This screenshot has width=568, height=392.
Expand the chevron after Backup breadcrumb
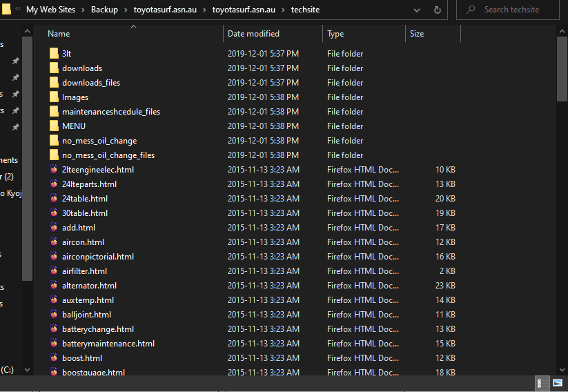coord(126,10)
